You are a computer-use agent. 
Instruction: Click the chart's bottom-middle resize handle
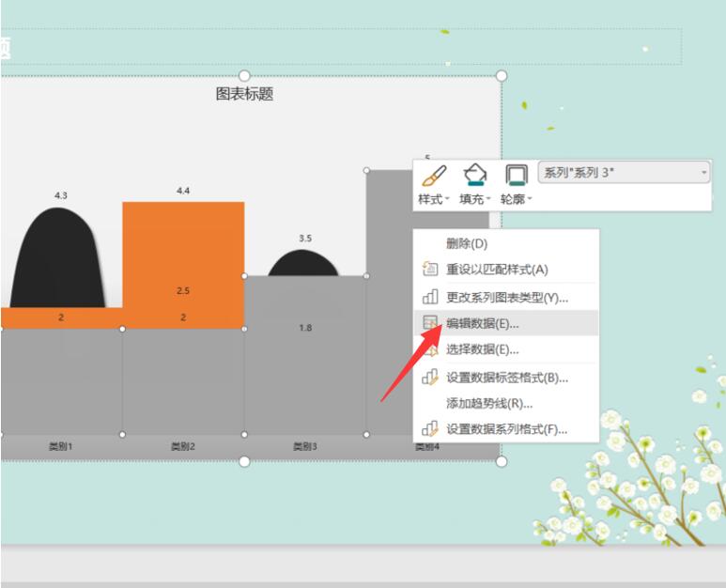(x=244, y=461)
